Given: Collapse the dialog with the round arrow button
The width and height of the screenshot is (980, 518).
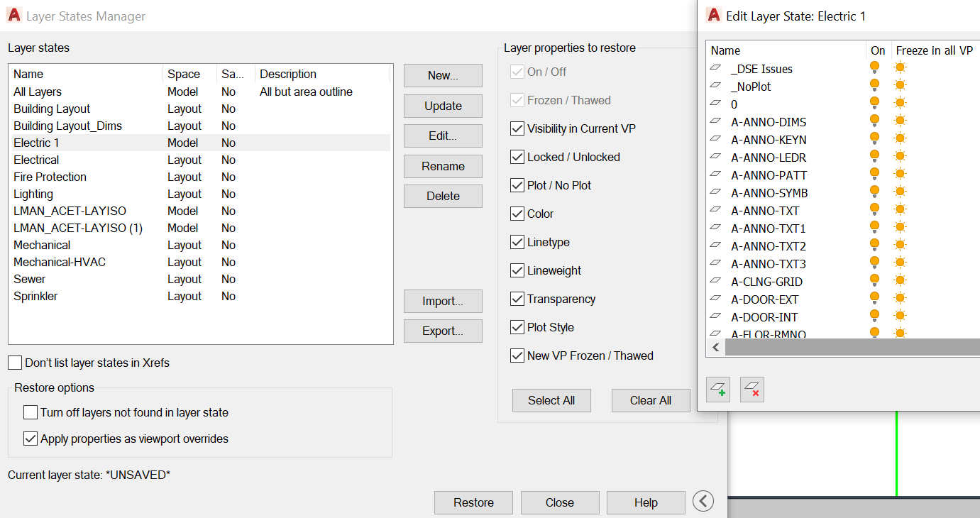Looking at the screenshot, I should pos(703,501).
